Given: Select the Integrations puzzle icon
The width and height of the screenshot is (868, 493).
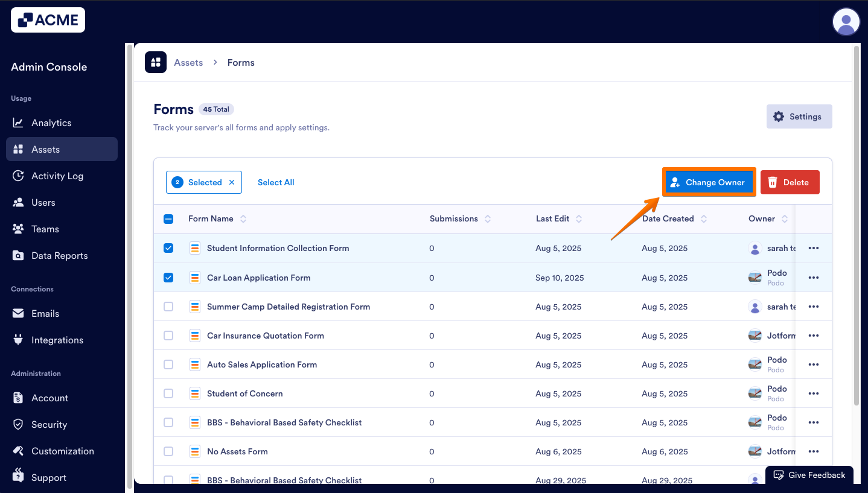Looking at the screenshot, I should click(18, 340).
